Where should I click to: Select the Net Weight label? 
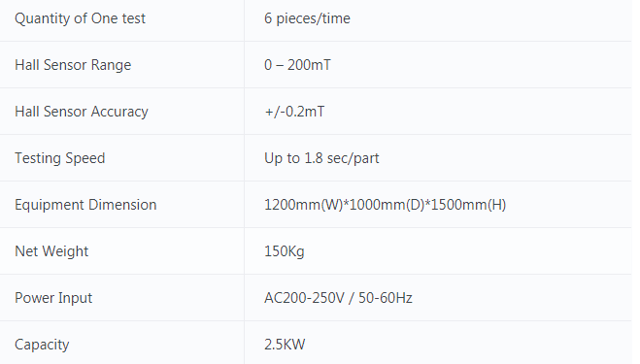51,251
